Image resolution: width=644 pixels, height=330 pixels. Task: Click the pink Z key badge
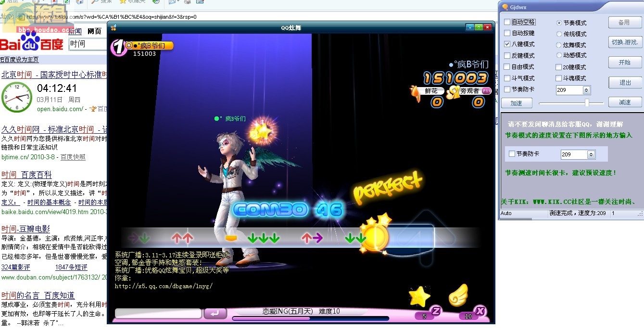[x=436, y=311]
